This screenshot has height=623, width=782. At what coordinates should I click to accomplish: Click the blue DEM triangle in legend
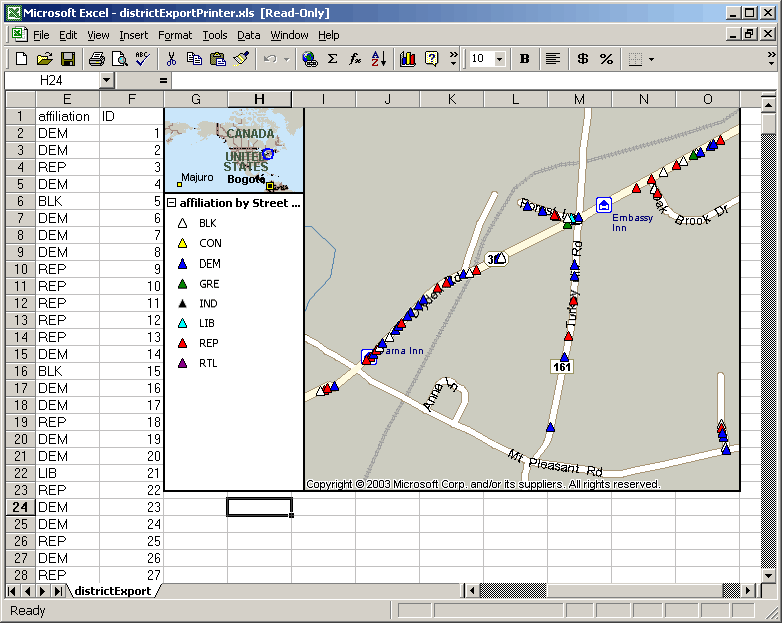182,263
